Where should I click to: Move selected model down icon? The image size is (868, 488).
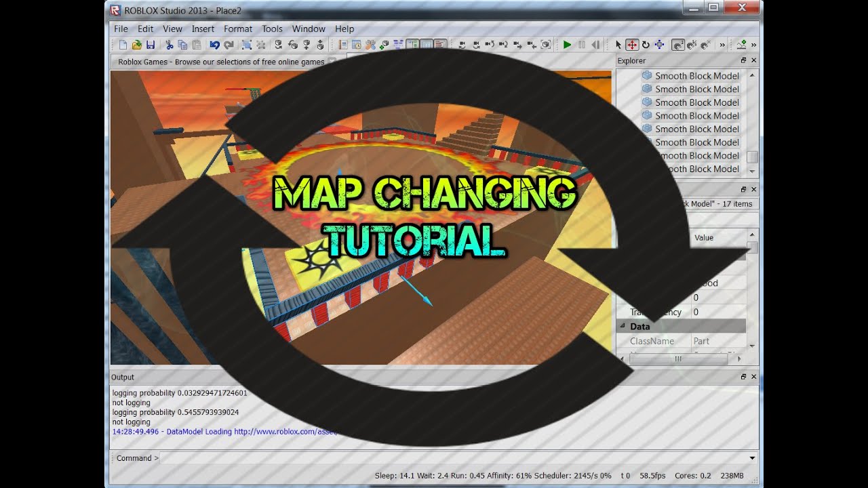coord(320,45)
